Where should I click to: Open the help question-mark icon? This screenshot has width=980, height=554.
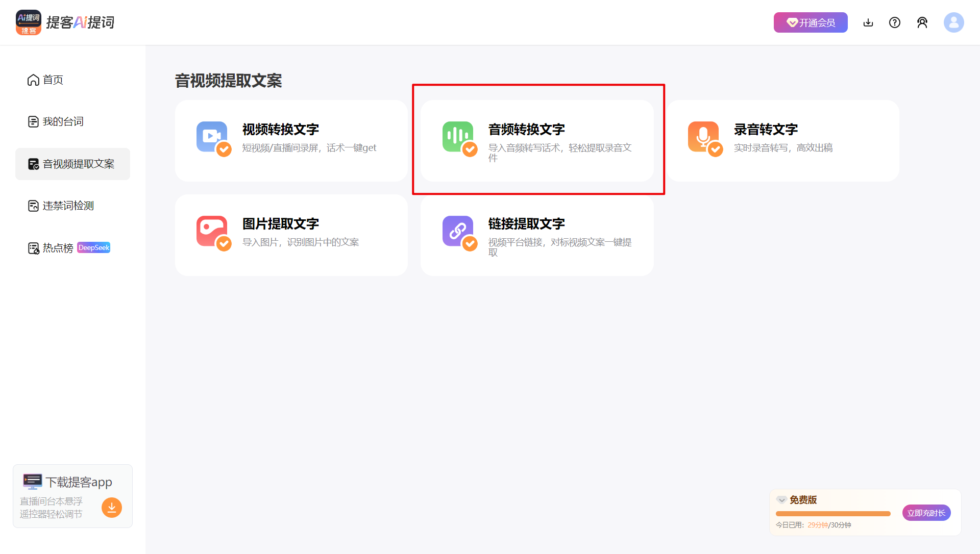click(x=895, y=22)
